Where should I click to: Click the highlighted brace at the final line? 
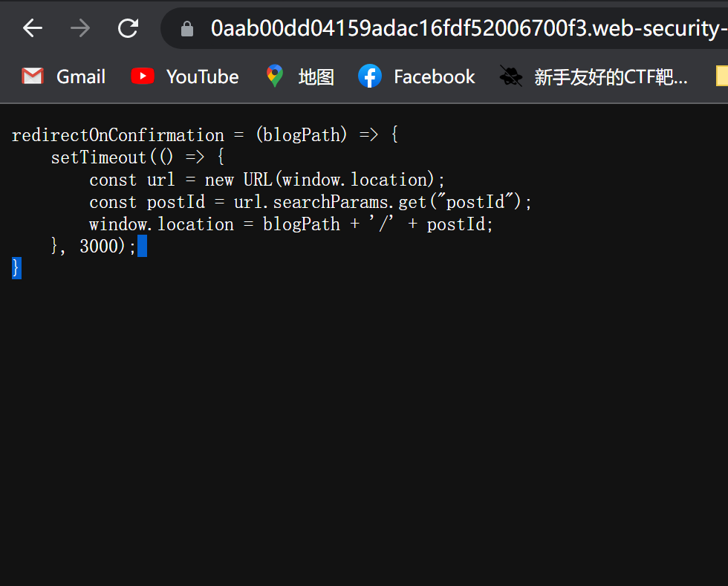pyautogui.click(x=16, y=267)
